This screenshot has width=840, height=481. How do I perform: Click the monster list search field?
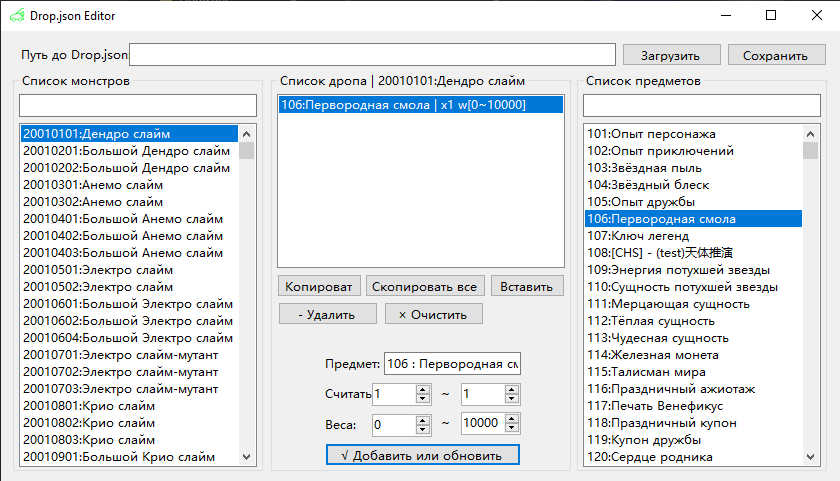click(138, 105)
